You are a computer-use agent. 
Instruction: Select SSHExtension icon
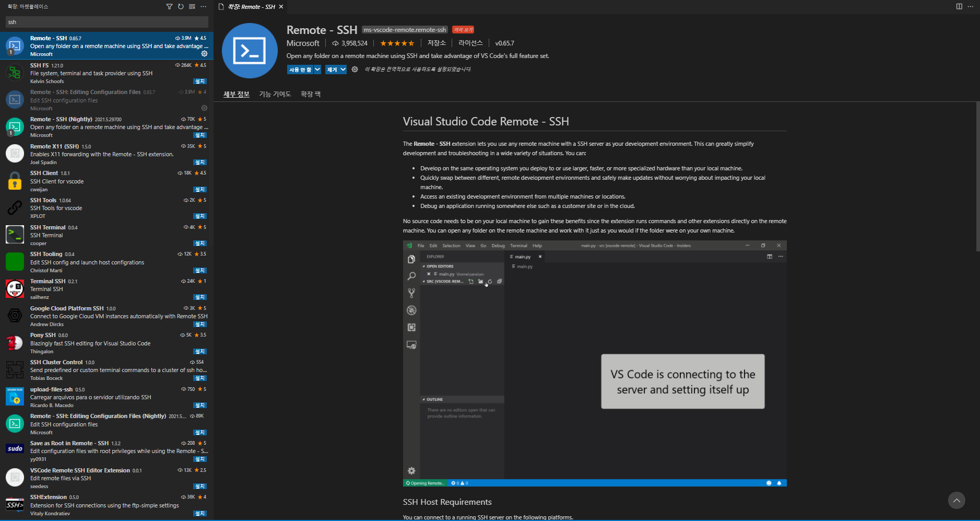pyautogui.click(x=15, y=505)
